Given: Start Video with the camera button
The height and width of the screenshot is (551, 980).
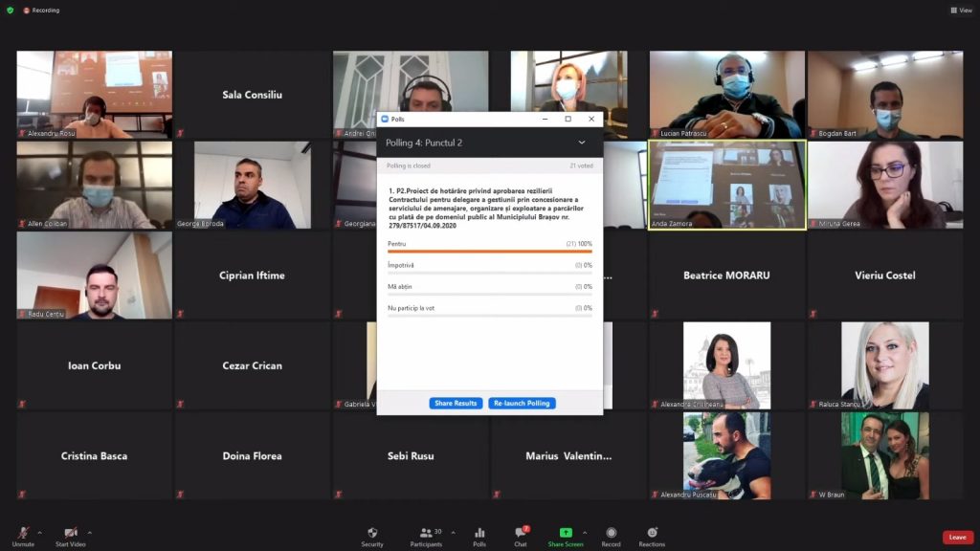Looking at the screenshot, I should (x=70, y=533).
